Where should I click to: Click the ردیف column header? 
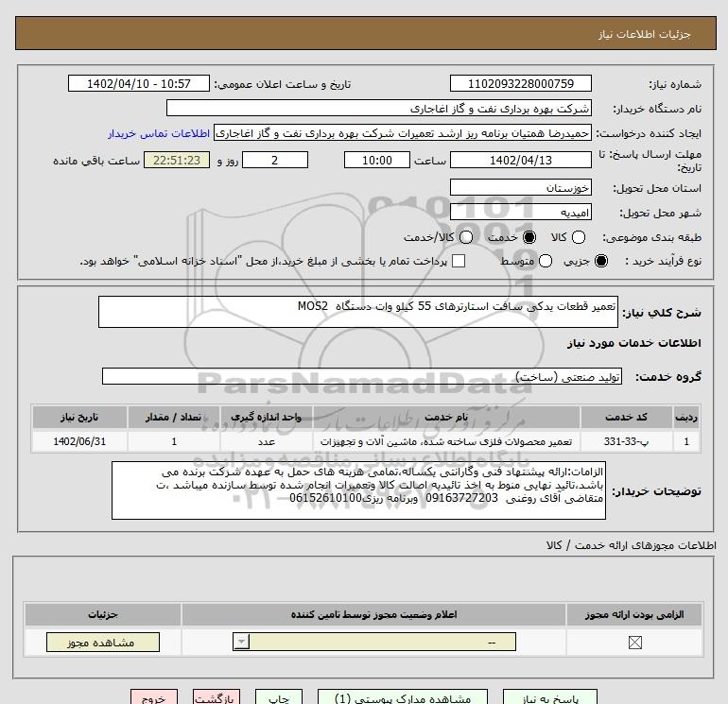686,417
